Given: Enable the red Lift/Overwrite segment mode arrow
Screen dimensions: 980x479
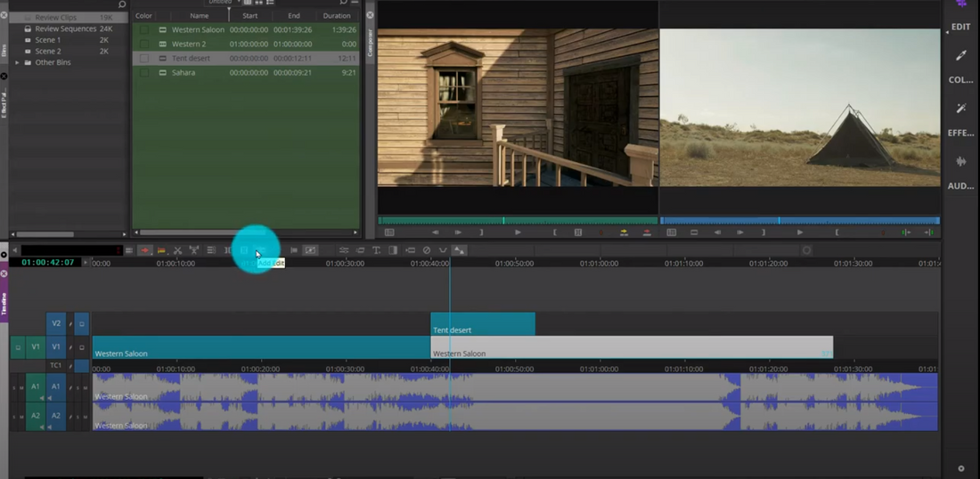Looking at the screenshot, I should click(x=145, y=250).
